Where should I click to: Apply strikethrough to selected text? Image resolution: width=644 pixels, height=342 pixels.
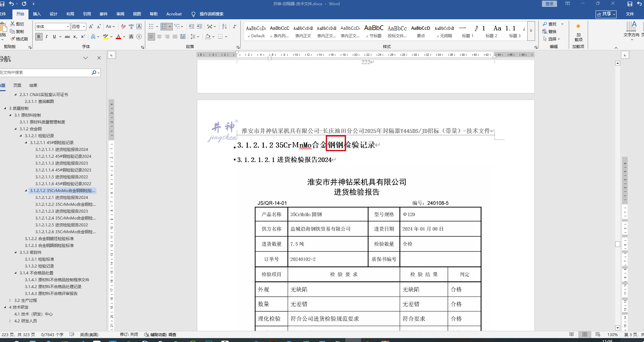[67, 37]
